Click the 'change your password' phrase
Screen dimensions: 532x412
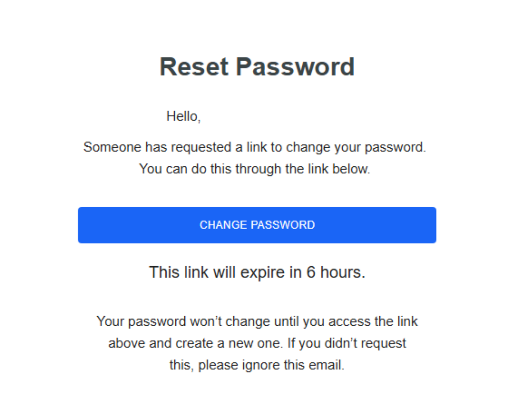tap(356, 147)
